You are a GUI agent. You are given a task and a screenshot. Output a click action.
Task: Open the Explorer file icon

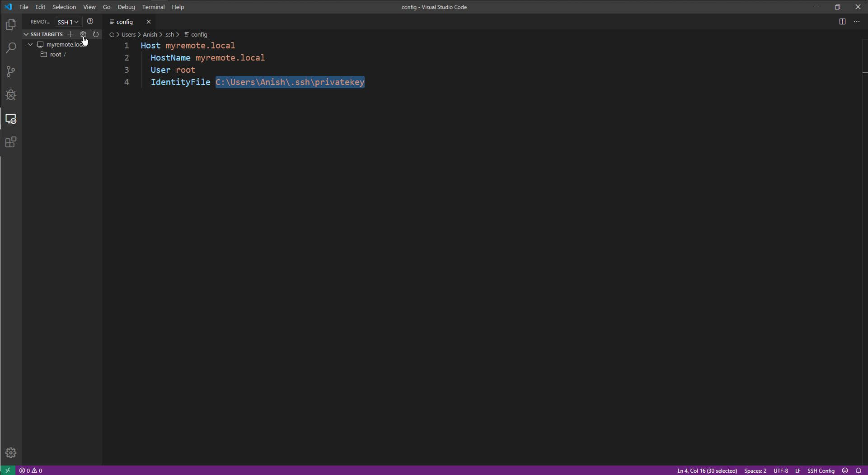tap(10, 24)
